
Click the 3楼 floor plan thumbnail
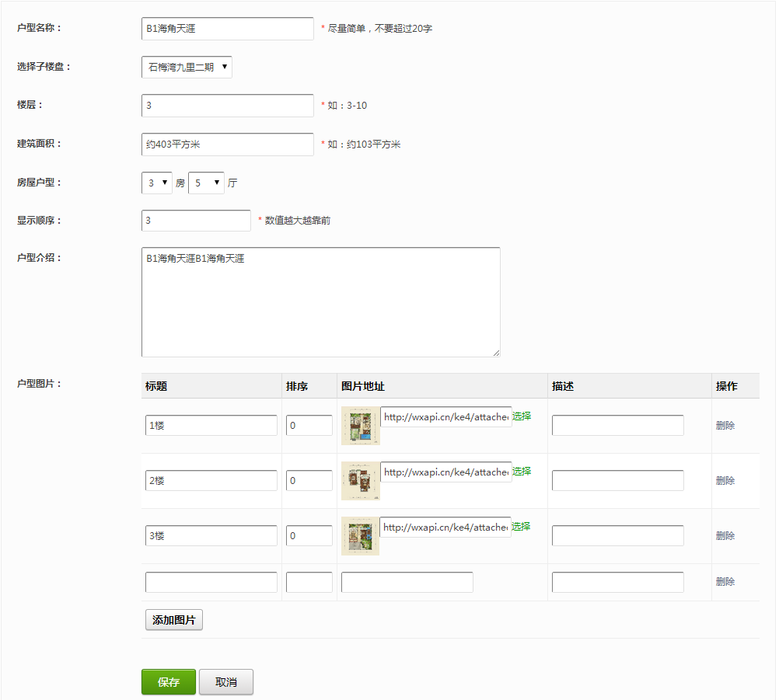360,536
